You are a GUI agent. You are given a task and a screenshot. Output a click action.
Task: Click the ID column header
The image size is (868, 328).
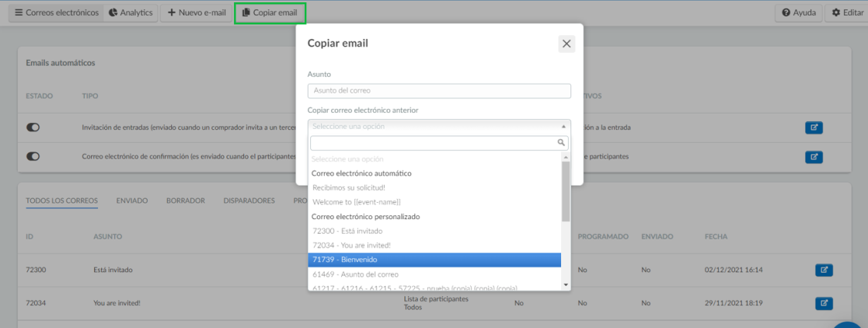[30, 236]
